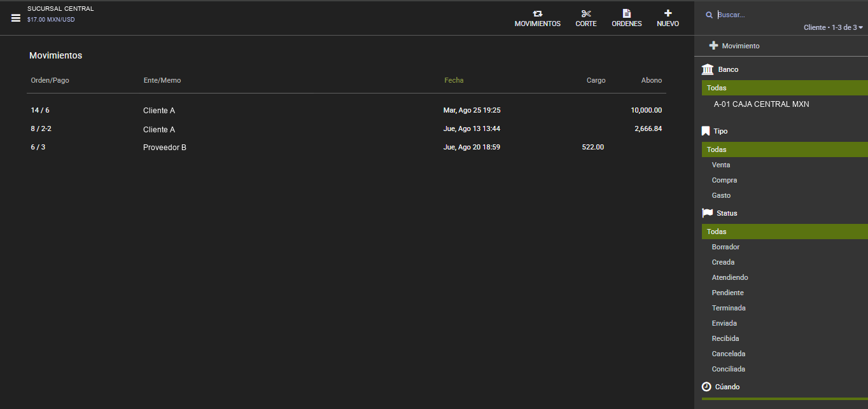Click the Cúando clock icon

click(706, 387)
